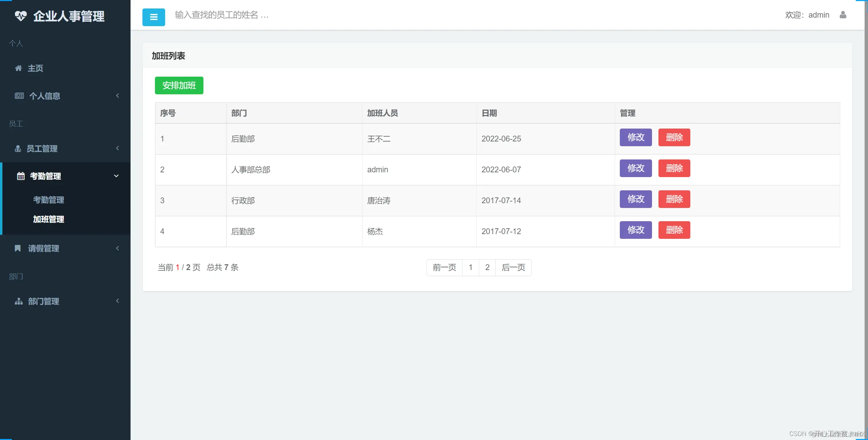Select the 加班管理 submenu item
Image resolution: width=868 pixels, height=440 pixels.
click(x=48, y=219)
